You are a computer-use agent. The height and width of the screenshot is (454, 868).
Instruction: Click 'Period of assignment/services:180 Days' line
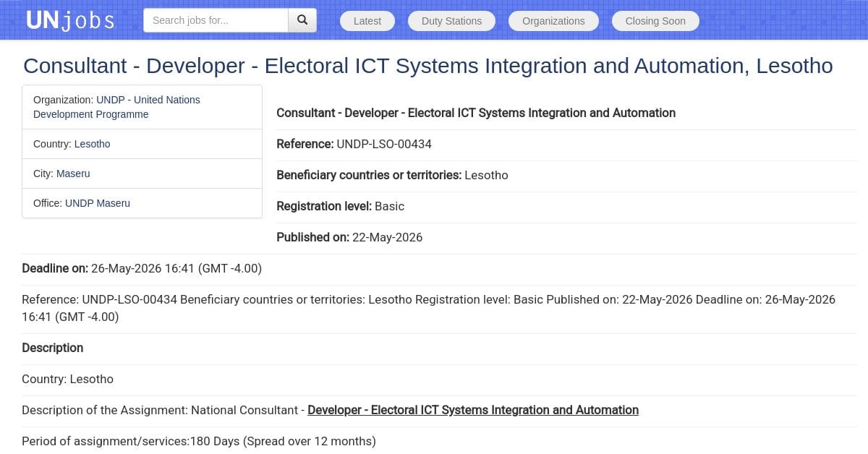(x=199, y=441)
